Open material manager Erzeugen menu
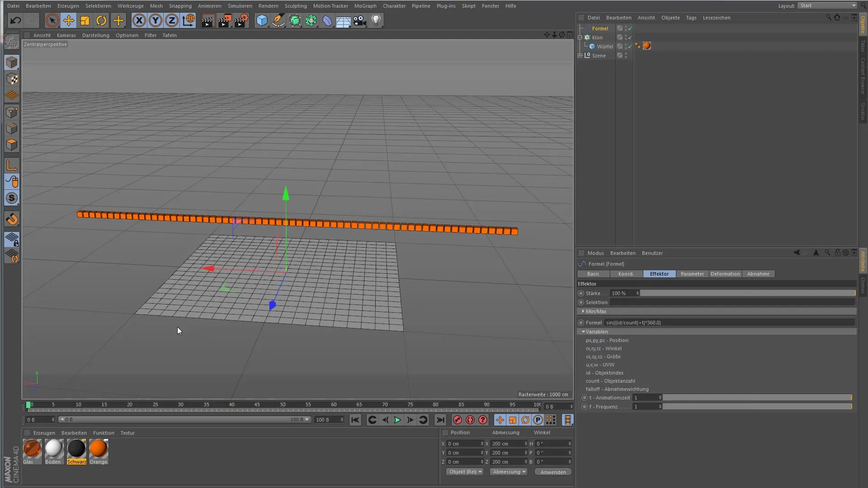The image size is (868, 488). [x=44, y=433]
